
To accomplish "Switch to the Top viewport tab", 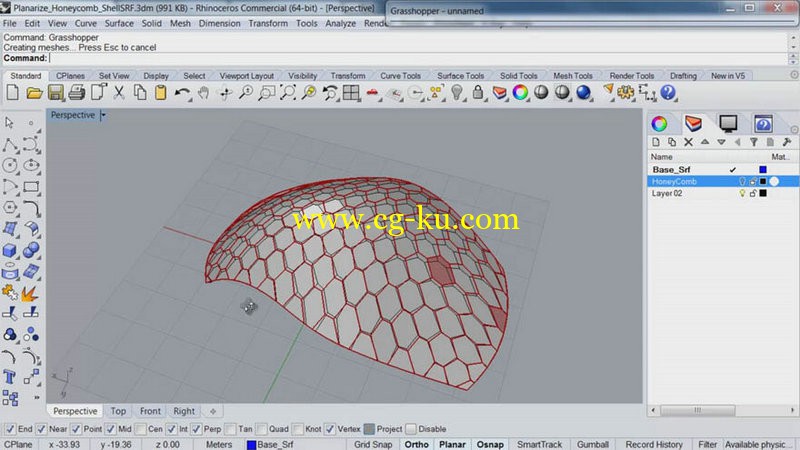I will [118, 411].
